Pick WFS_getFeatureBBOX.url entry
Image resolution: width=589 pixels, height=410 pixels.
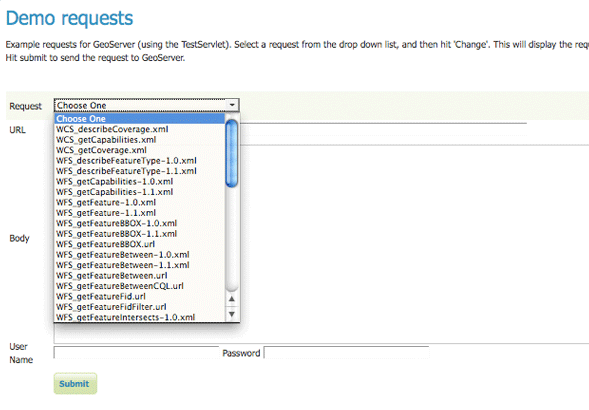tap(140, 244)
